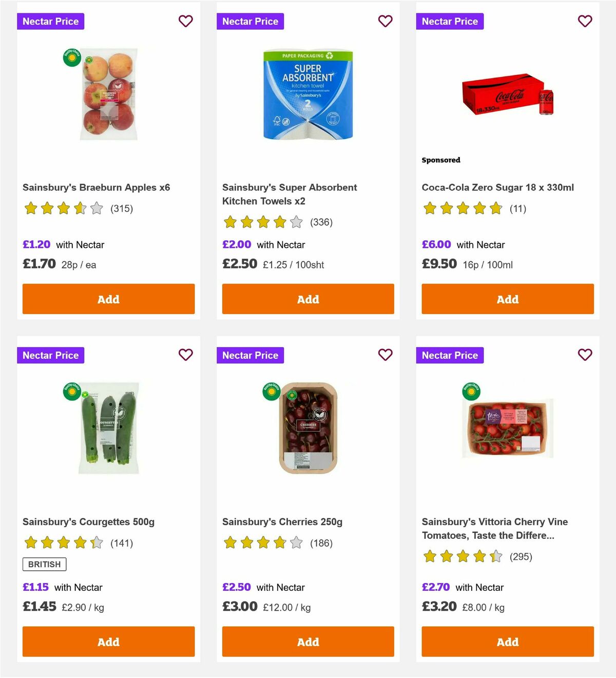Check the star rating for Vittoria Cherry Tomatoes

pos(461,556)
